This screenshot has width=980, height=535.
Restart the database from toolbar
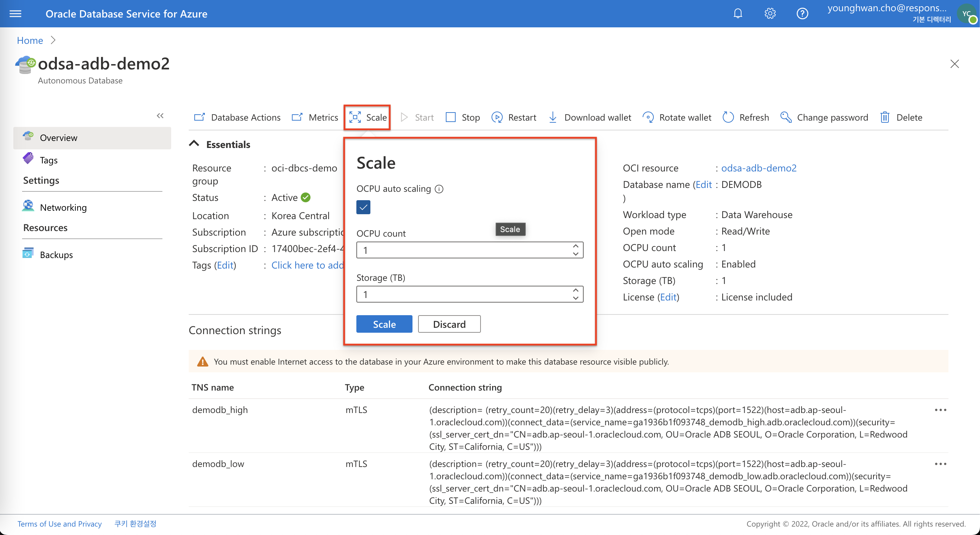(514, 117)
